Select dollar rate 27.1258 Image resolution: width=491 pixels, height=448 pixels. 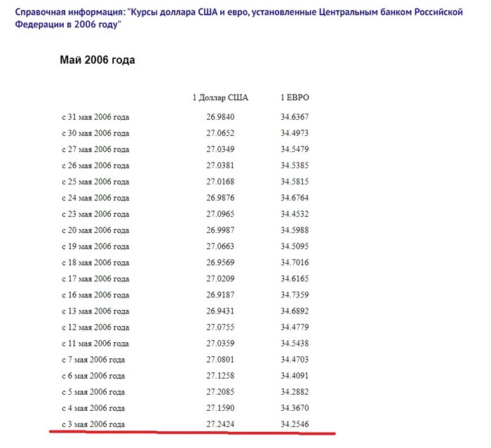click(220, 376)
